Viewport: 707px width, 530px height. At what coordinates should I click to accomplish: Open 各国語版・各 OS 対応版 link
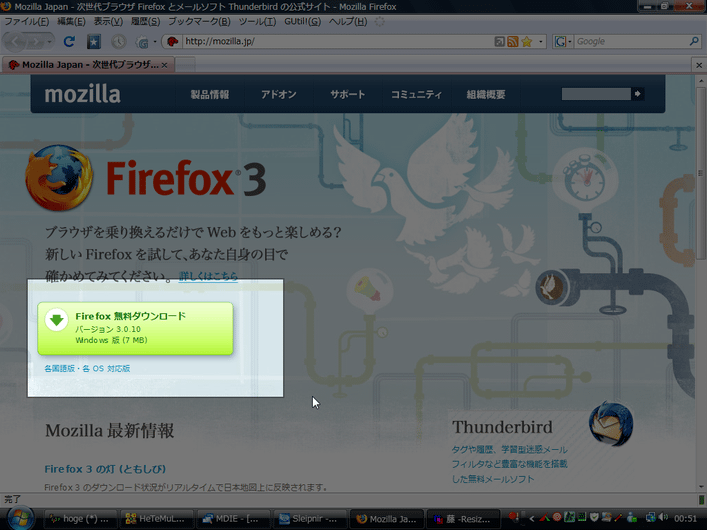coord(87,369)
